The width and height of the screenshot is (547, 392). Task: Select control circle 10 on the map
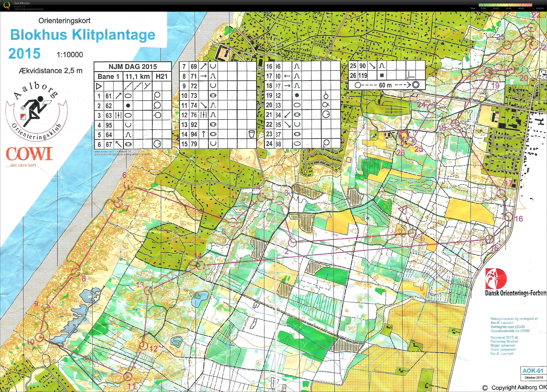(x=39, y=337)
